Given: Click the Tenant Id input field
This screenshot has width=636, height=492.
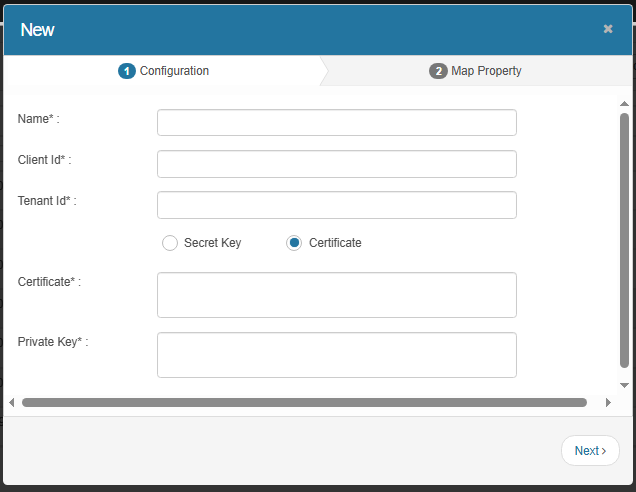Looking at the screenshot, I should click(336, 205).
